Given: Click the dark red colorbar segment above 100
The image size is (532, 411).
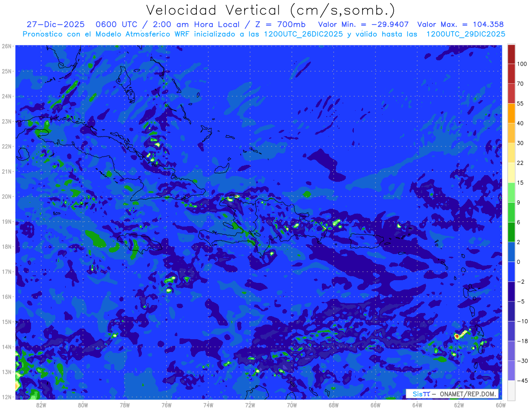Looking at the screenshot, I should click(x=511, y=54).
